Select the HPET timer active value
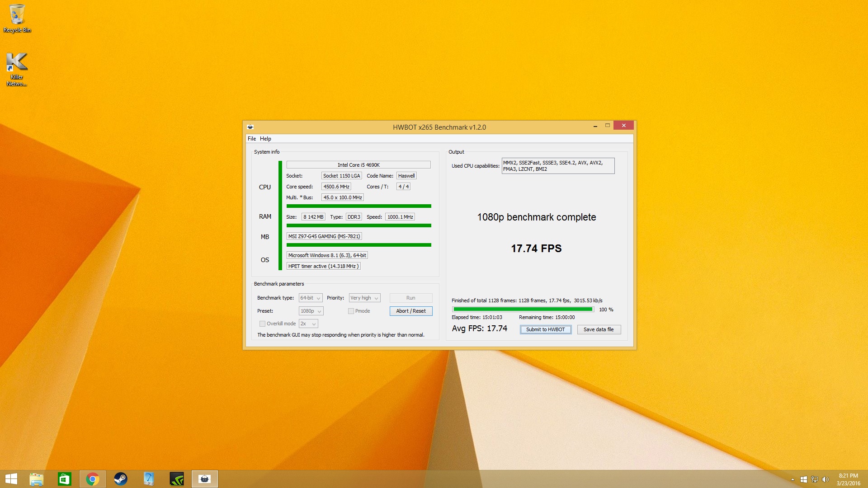The image size is (868, 488). click(324, 266)
